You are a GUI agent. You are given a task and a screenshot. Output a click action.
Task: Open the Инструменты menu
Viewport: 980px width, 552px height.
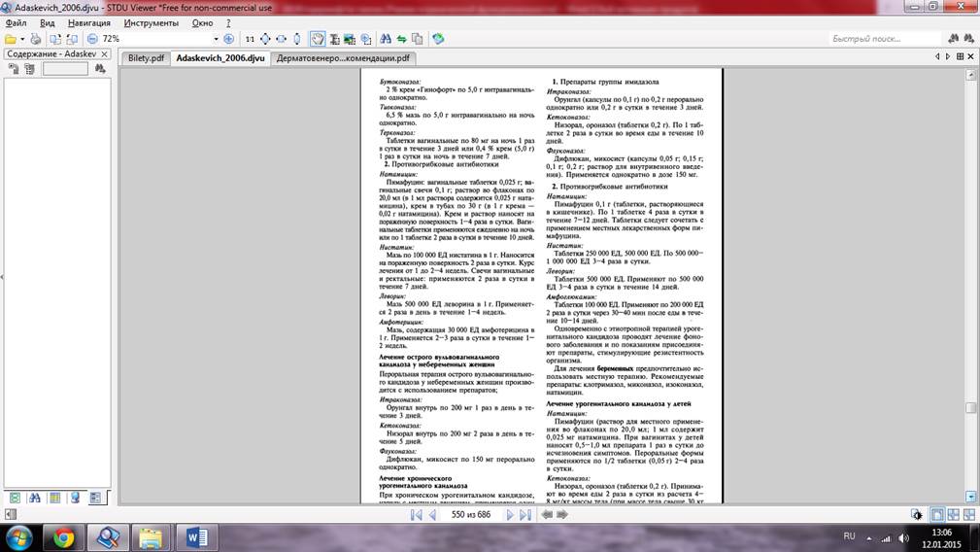click(151, 23)
